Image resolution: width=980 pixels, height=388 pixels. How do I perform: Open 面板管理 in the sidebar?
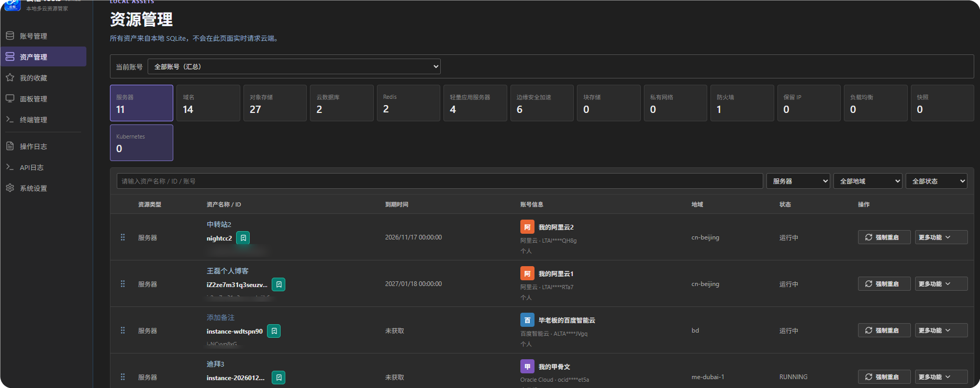pyautogui.click(x=43, y=99)
